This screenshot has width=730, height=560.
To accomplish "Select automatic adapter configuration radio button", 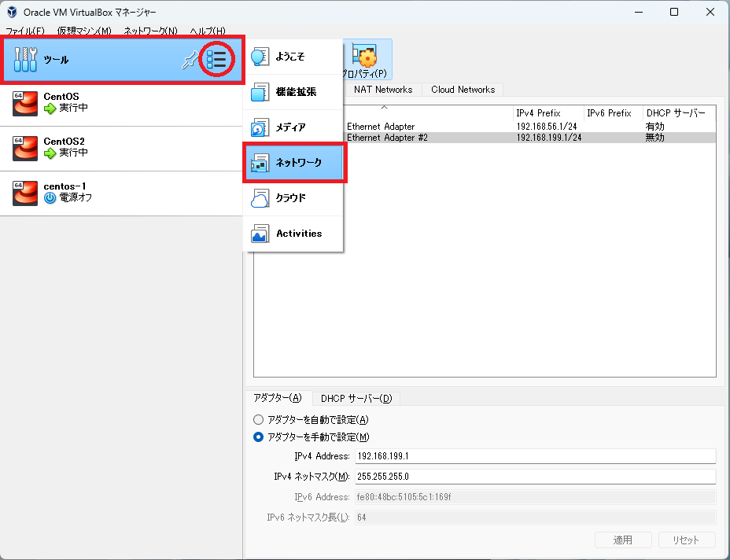I will point(258,420).
